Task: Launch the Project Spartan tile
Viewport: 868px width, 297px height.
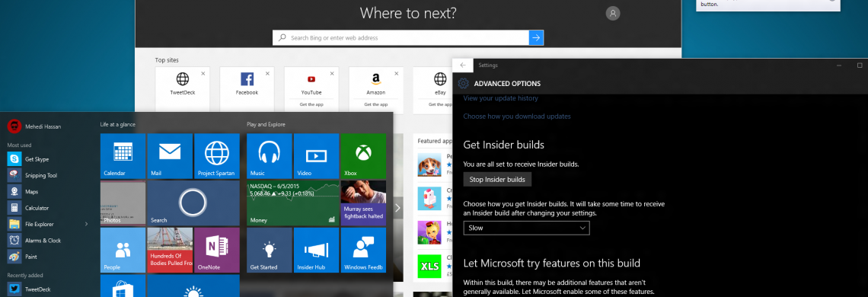Action: (x=217, y=156)
